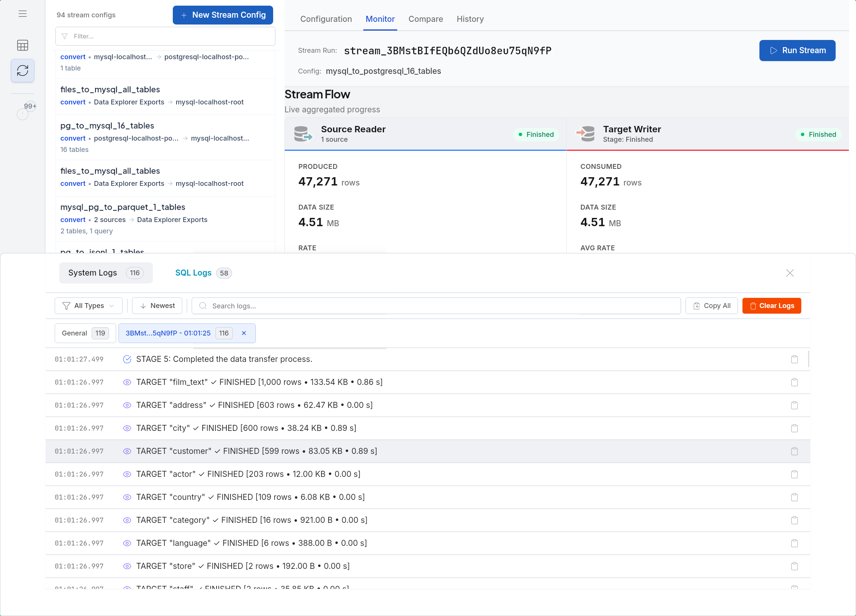Screen dimensions: 856x616
Task: Click the eye icon on actor log
Action: tap(127, 474)
